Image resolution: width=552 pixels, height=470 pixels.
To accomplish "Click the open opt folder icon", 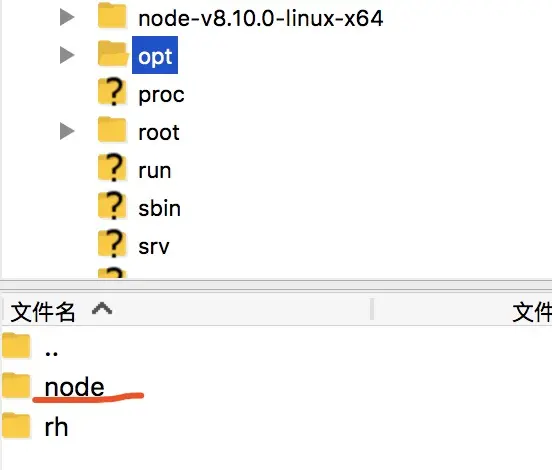I will [x=112, y=54].
